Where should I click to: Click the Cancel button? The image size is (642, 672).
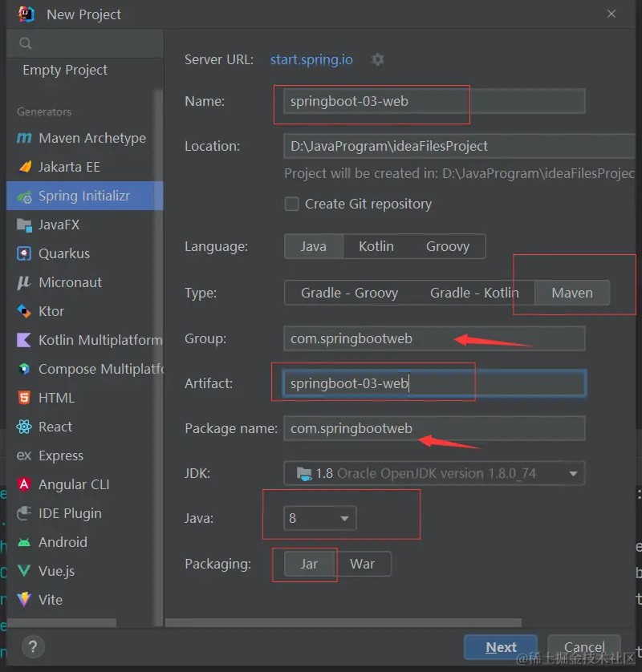click(584, 647)
